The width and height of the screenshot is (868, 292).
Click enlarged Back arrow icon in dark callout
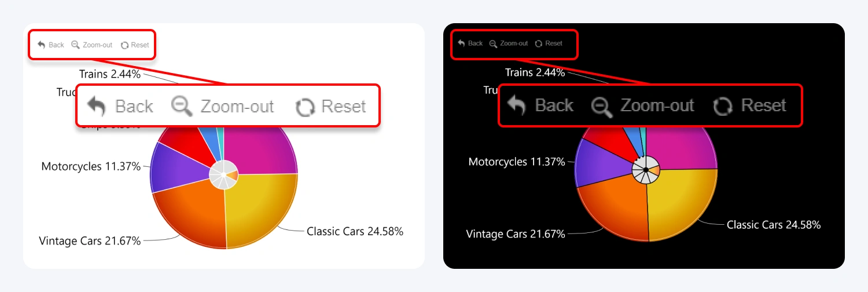pos(516,105)
